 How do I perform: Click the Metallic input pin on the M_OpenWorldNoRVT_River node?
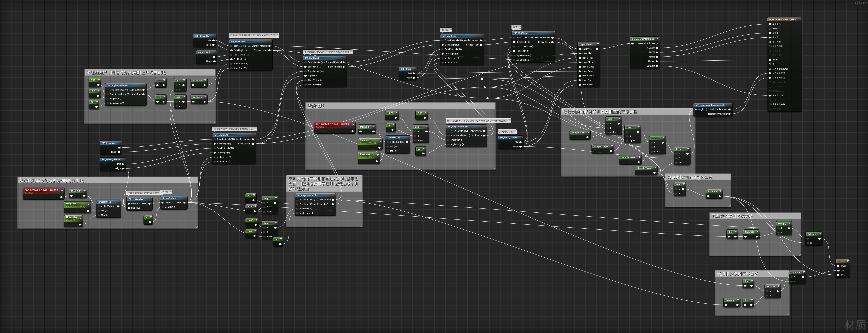tap(770, 29)
